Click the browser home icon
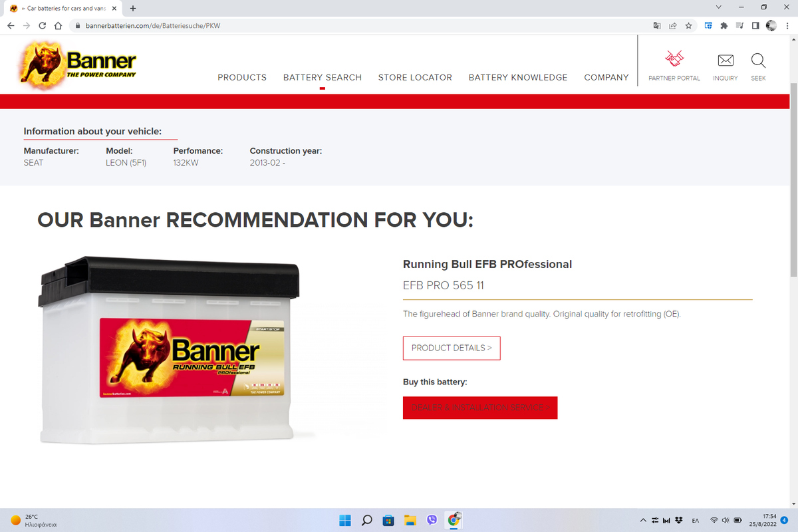The height and width of the screenshot is (532, 798). click(x=58, y=26)
